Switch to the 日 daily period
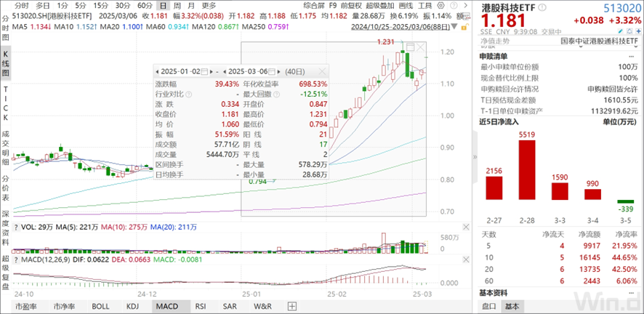The image size is (644, 314). click(161, 5)
